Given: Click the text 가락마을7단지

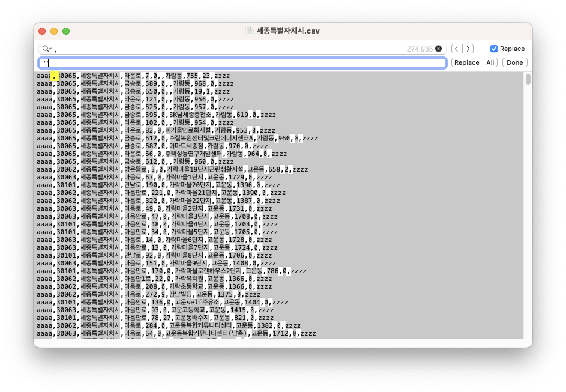Looking at the screenshot, I should point(190,247).
